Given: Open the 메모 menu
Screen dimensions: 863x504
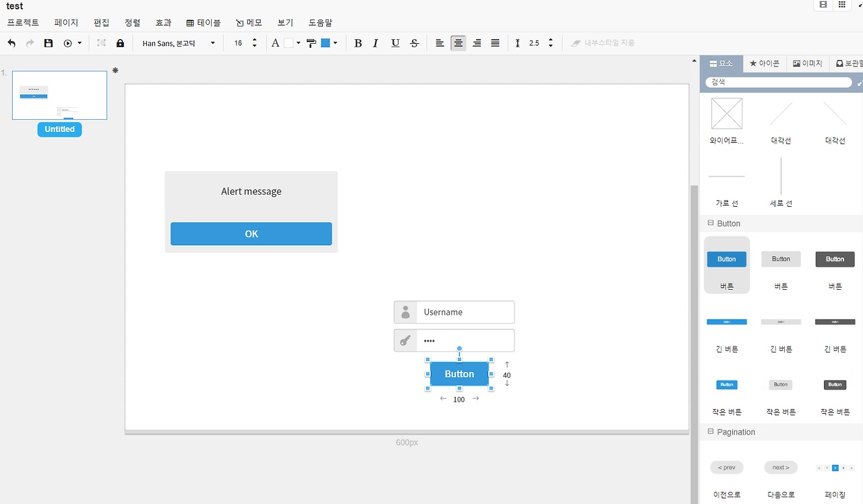Looking at the screenshot, I should 249,23.
